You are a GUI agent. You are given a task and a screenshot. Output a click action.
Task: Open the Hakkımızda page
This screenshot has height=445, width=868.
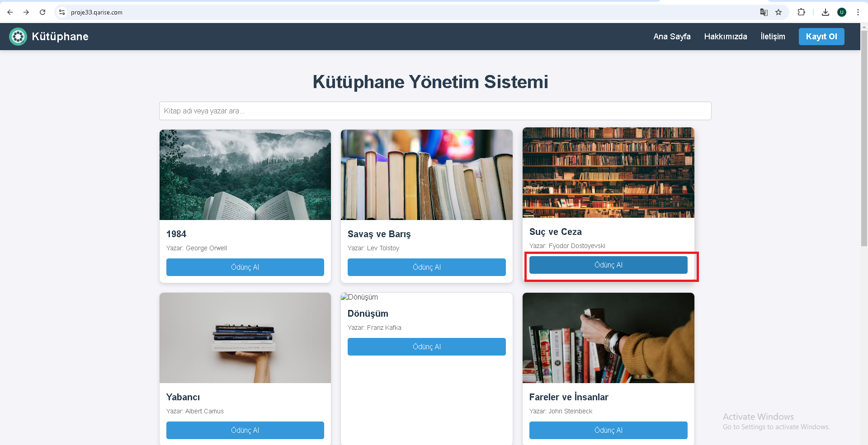[x=726, y=37]
